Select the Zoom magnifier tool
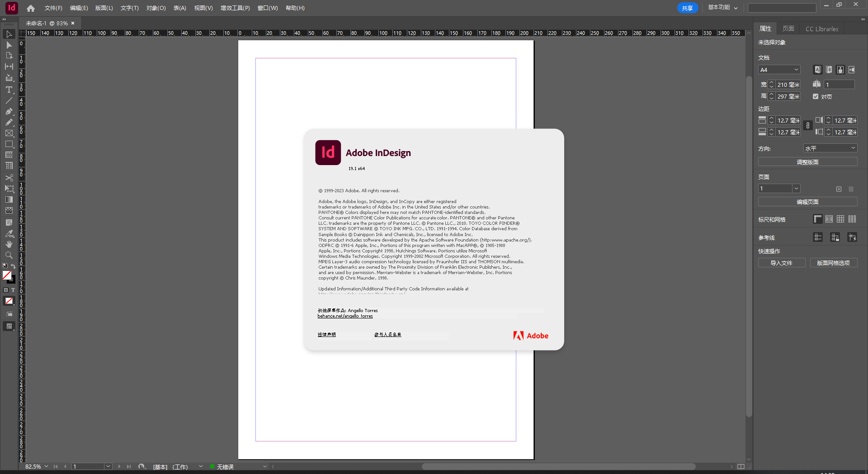The height and width of the screenshot is (474, 868). coord(9,255)
